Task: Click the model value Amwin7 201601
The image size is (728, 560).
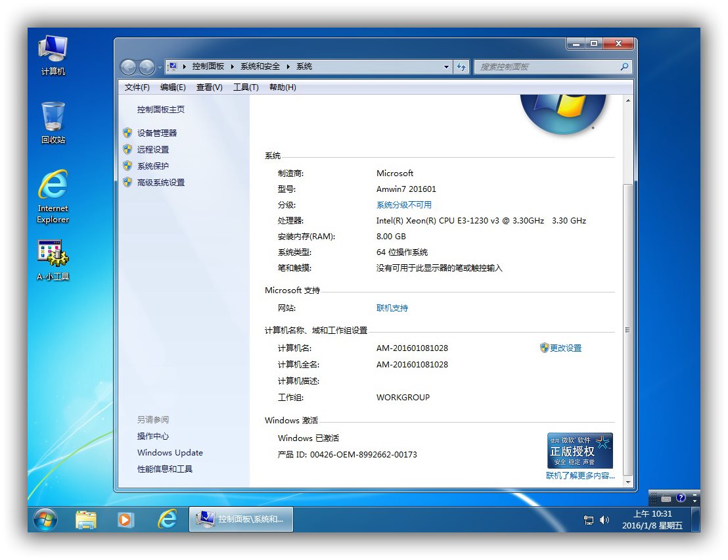Action: [x=406, y=189]
